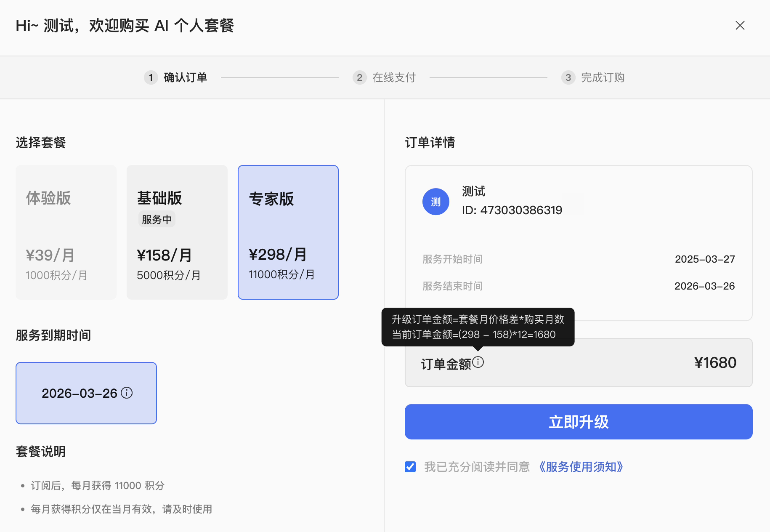Select the 体验版 ¥39/月 plan card
Screen dimensions: 770x532
click(66, 232)
